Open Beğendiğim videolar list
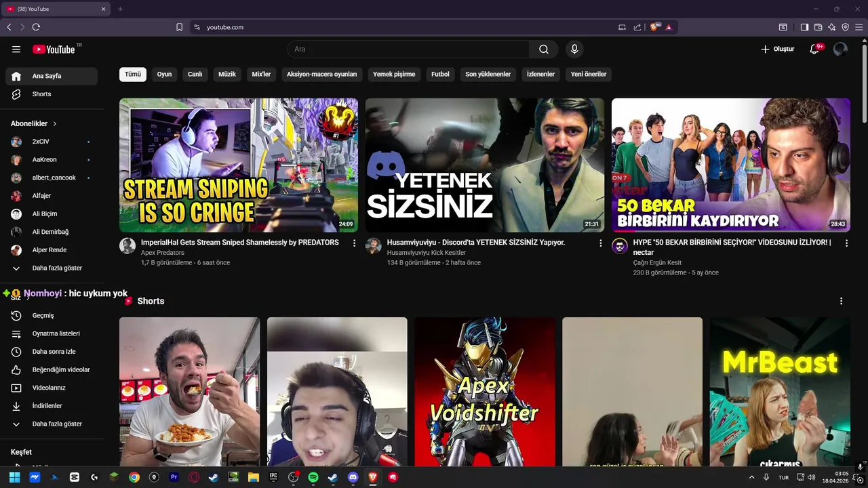The height and width of the screenshot is (488, 868). click(x=52, y=369)
